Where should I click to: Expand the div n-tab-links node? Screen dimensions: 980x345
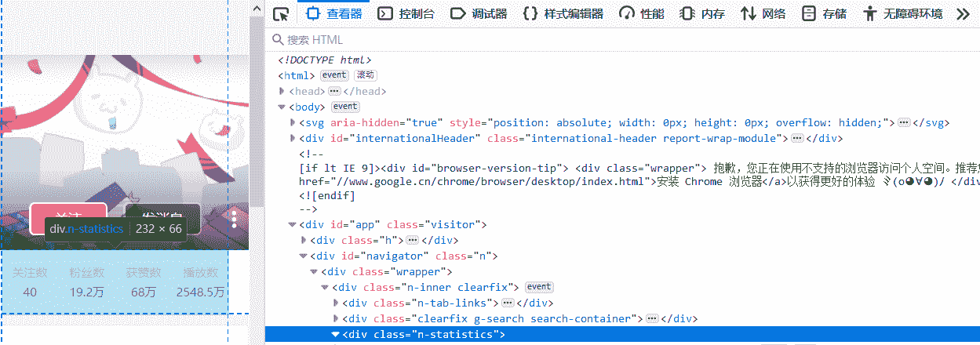coord(337,303)
